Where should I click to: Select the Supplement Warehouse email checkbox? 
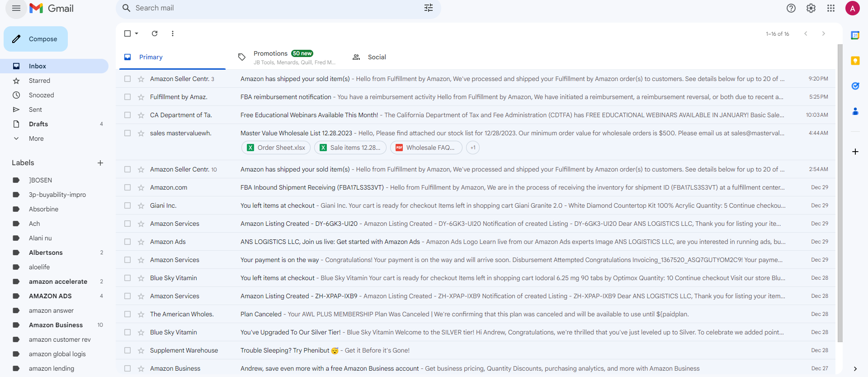coord(127,350)
